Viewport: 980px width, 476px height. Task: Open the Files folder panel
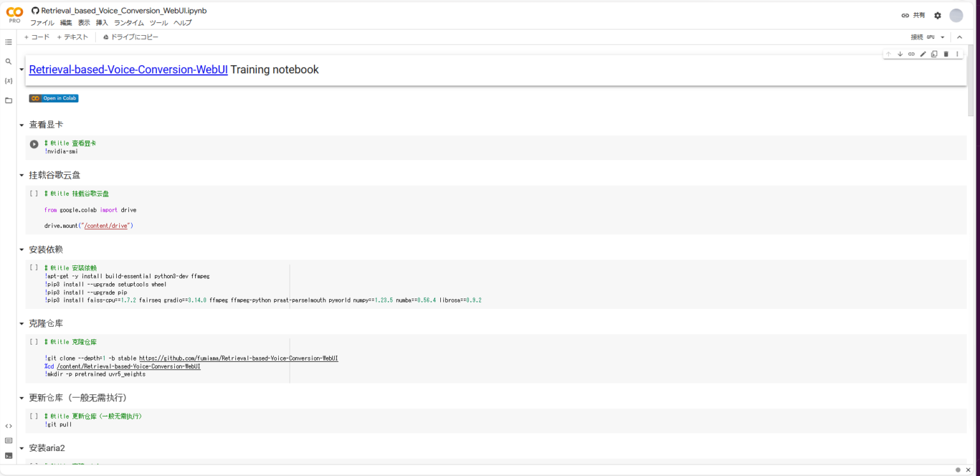pos(8,100)
